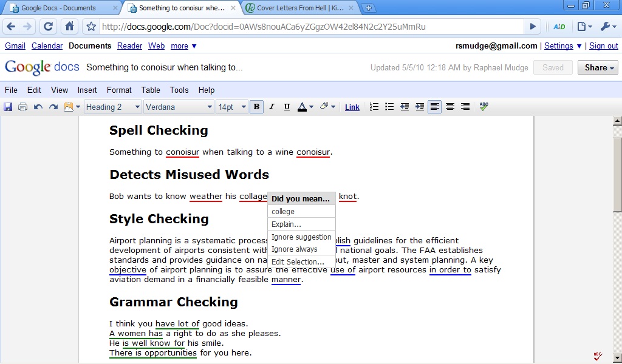622x364 pixels.
Task: Toggle bold formatting
Action: [x=257, y=107]
